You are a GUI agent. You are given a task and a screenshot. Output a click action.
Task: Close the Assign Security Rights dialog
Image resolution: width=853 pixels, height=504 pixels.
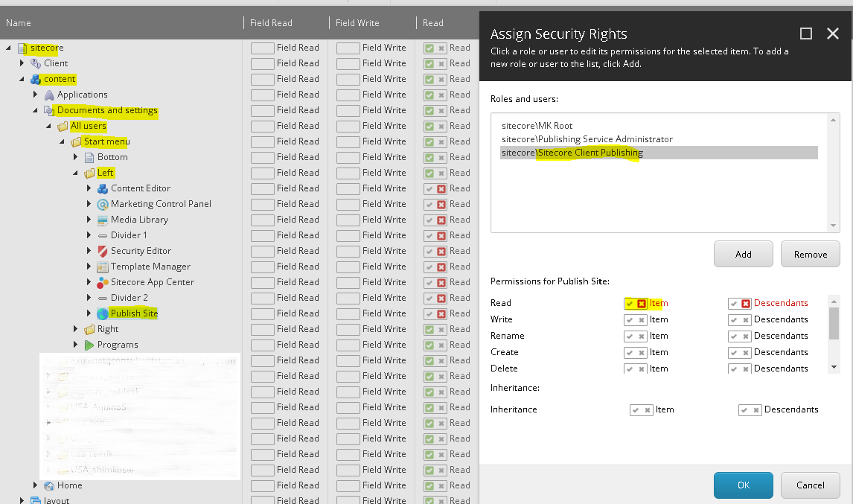(x=833, y=34)
